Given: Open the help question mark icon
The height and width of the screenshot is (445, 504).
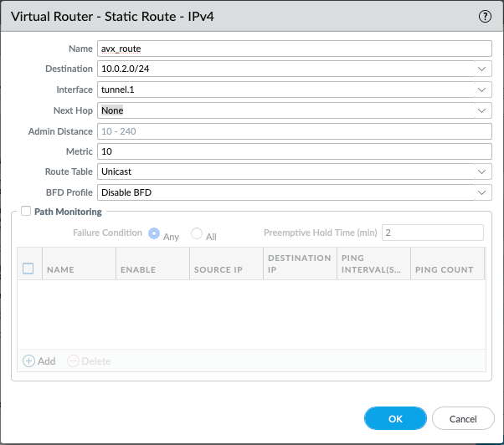Looking at the screenshot, I should coord(484,16).
